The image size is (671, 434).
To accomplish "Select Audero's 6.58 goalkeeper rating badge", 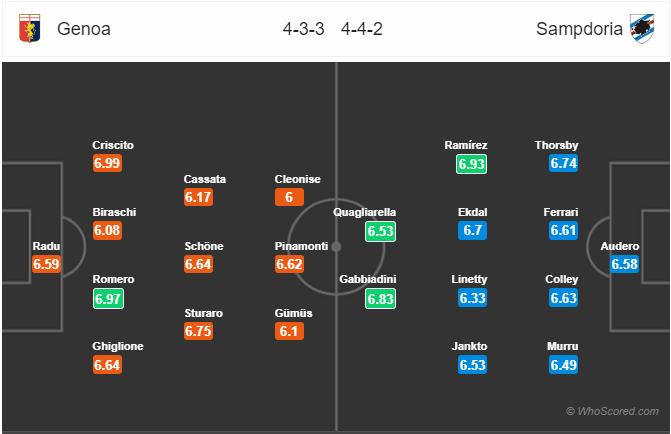I will (624, 264).
